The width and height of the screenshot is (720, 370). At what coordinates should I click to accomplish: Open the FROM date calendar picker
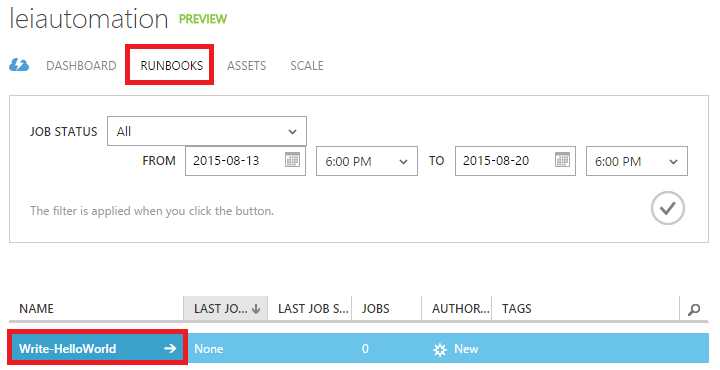pyautogui.click(x=292, y=160)
